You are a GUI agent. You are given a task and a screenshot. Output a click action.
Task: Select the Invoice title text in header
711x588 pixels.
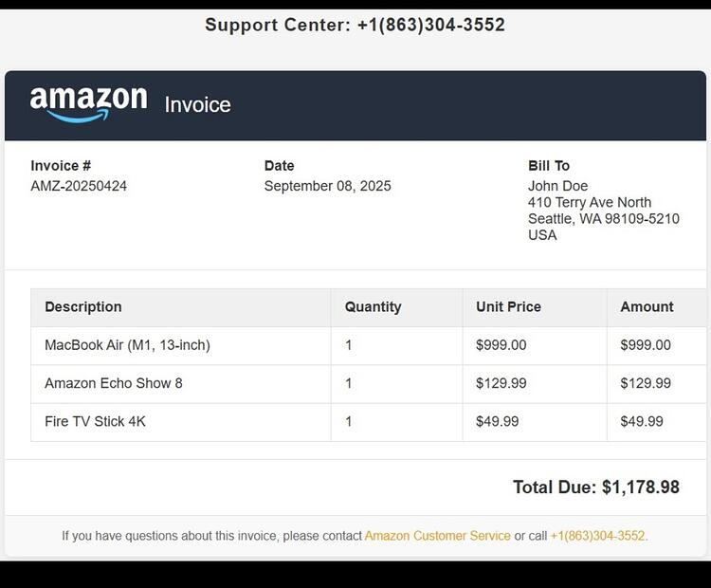coord(198,105)
